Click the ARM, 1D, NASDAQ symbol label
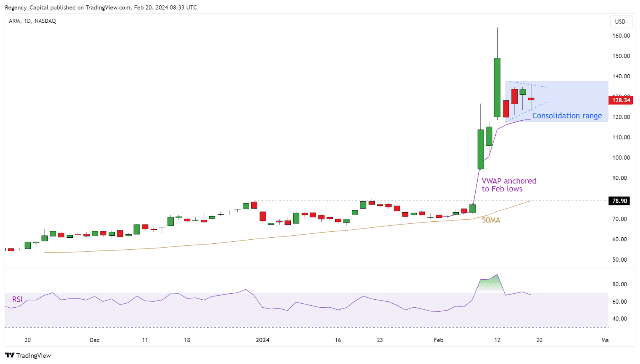Image resolution: width=640 pixels, height=364 pixels. click(x=32, y=21)
